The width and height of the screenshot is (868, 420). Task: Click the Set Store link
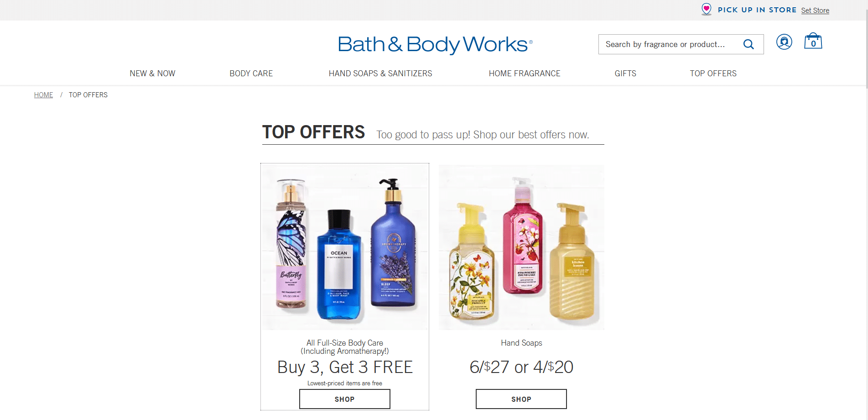(815, 10)
